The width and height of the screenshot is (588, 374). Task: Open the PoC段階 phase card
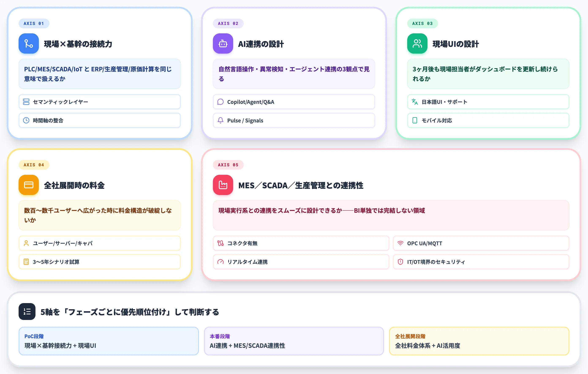[x=109, y=341]
